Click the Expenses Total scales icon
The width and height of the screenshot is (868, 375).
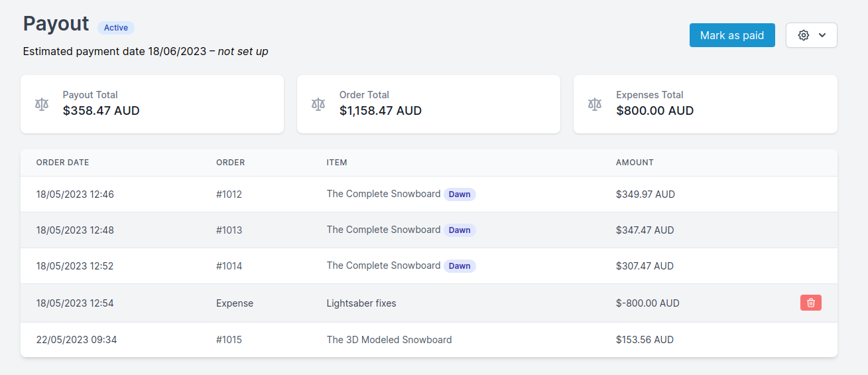click(595, 104)
